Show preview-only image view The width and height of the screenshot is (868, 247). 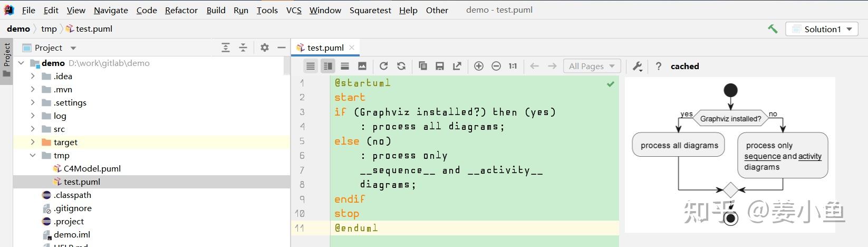click(x=362, y=66)
